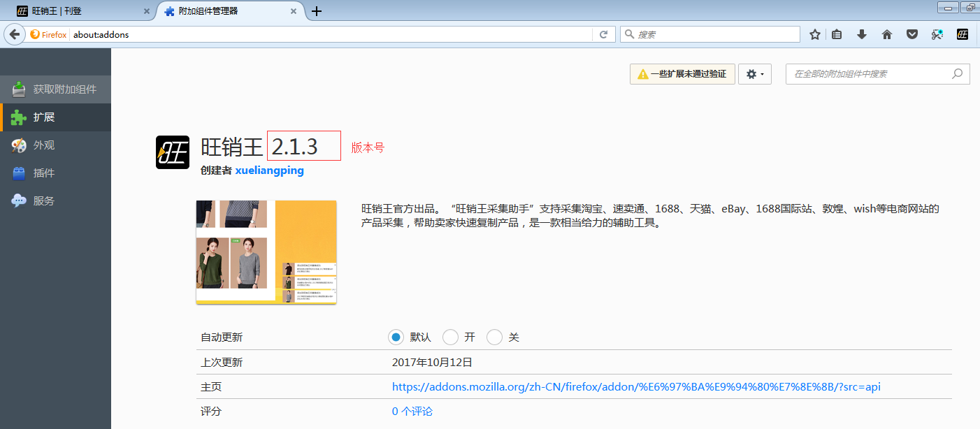
Task: Click the 一些扩展未通过验证 warning button
Action: (682, 74)
